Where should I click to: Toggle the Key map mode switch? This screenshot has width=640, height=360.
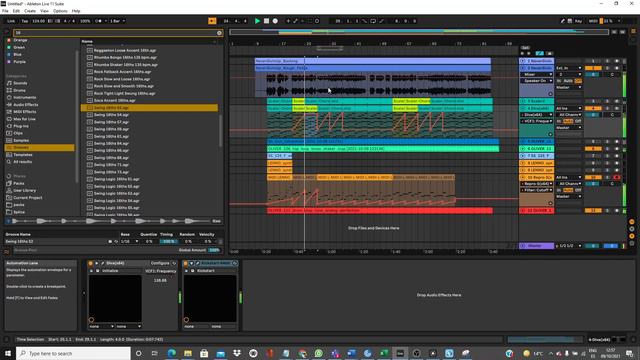tap(578, 21)
